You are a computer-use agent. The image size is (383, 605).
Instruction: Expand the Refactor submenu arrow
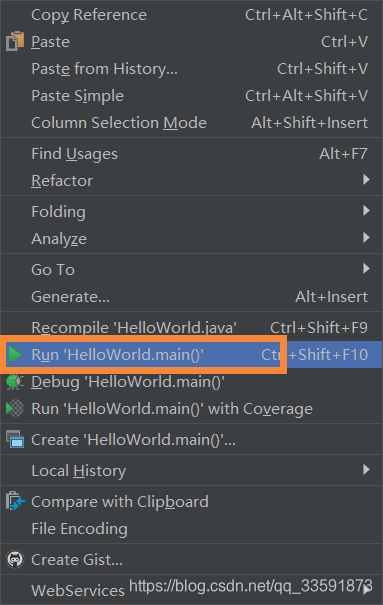(366, 180)
